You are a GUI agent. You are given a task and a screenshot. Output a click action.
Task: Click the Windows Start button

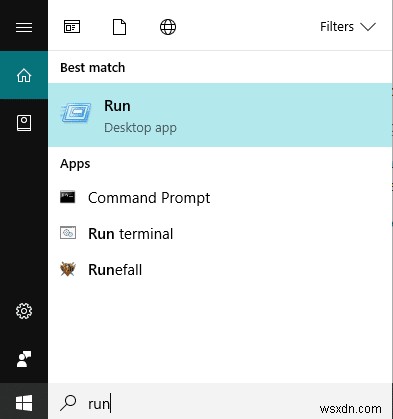pos(24,403)
